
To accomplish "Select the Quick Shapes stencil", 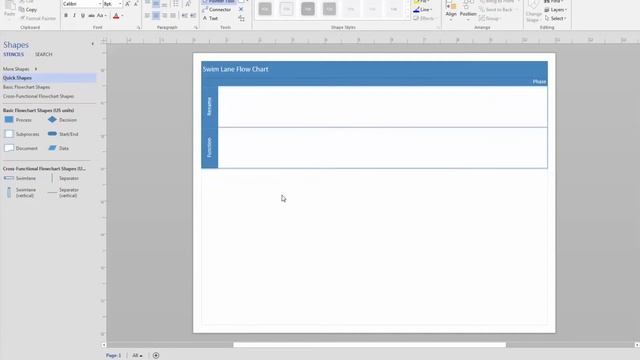I will tap(48, 78).
